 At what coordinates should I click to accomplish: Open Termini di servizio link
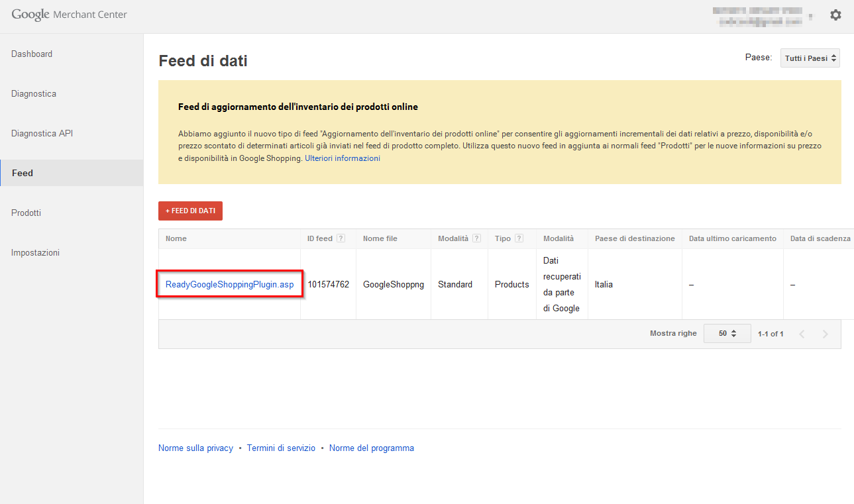coord(281,448)
